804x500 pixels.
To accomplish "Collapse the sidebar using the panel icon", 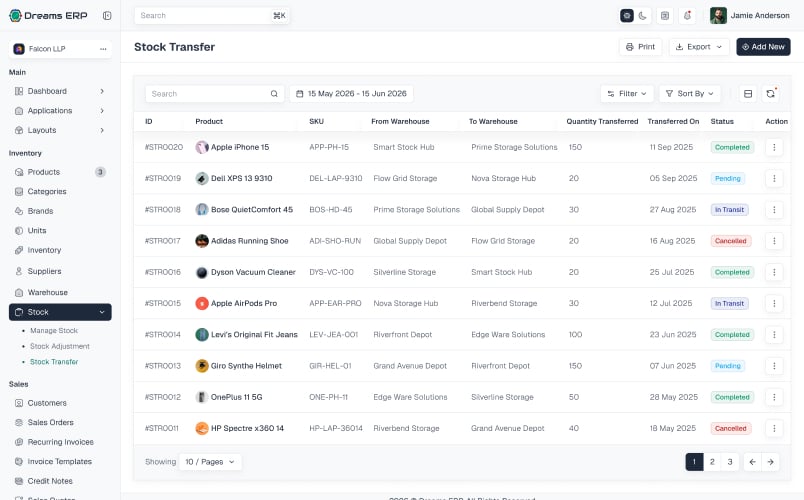I will point(107,15).
